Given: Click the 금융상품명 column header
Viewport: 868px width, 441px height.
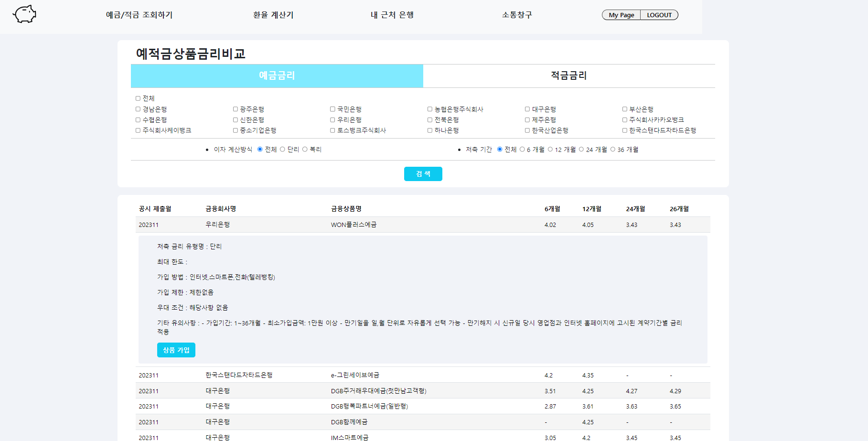Looking at the screenshot, I should [x=346, y=209].
